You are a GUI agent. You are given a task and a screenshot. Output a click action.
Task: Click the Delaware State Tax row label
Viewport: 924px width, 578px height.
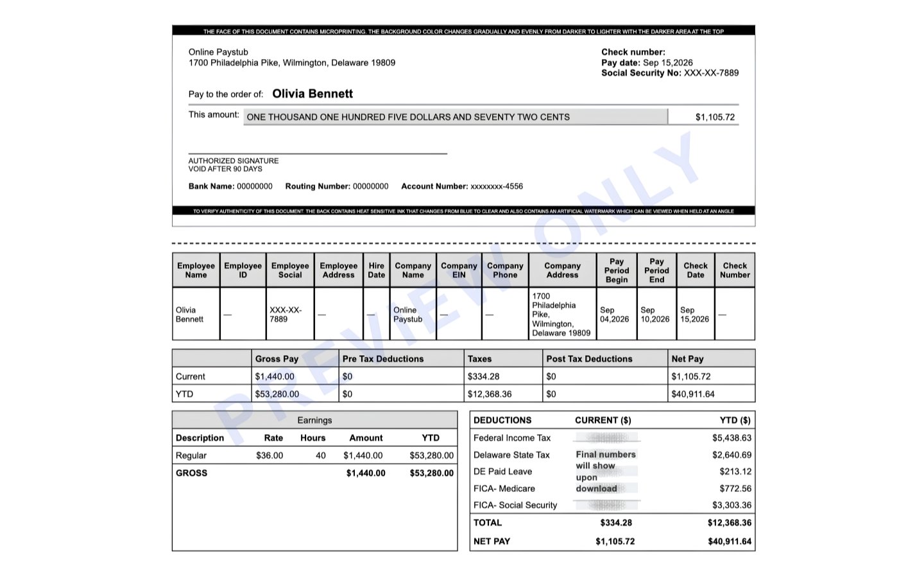[x=511, y=455]
